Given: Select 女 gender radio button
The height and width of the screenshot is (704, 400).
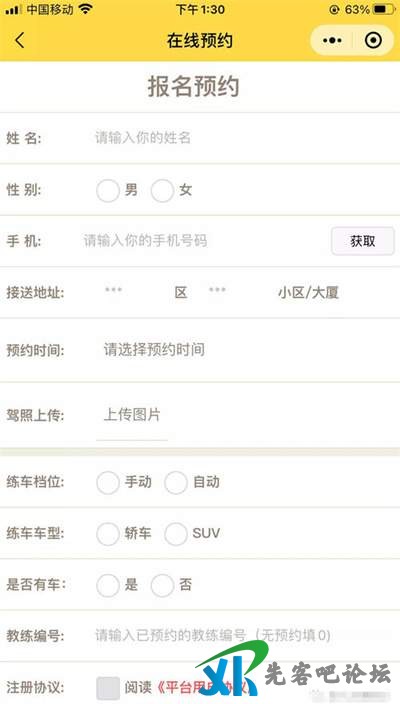Looking at the screenshot, I should click(163, 190).
